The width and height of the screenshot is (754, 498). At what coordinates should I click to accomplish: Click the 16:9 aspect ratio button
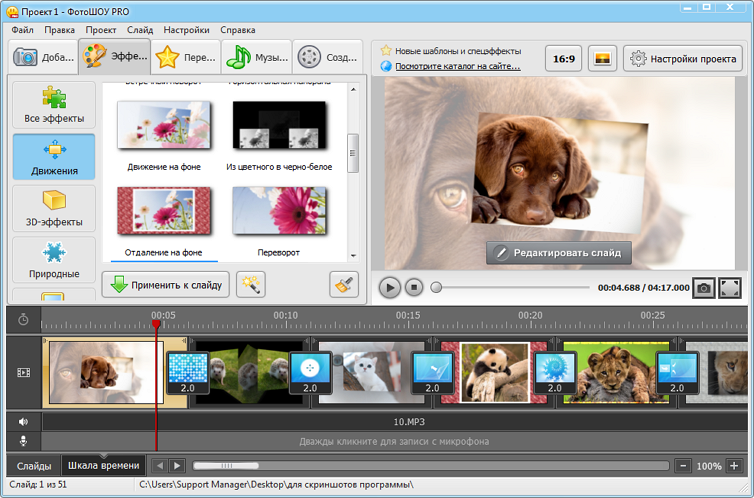[564, 59]
